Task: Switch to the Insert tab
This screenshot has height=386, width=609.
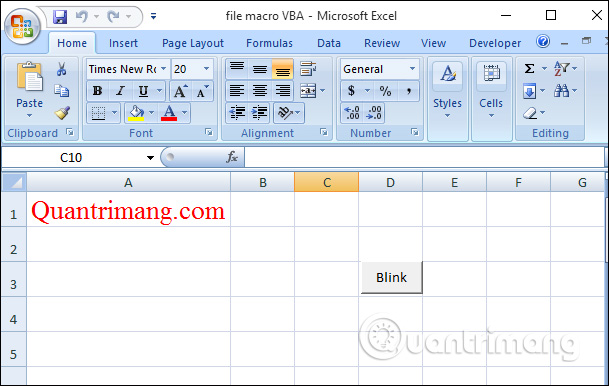Action: point(123,43)
